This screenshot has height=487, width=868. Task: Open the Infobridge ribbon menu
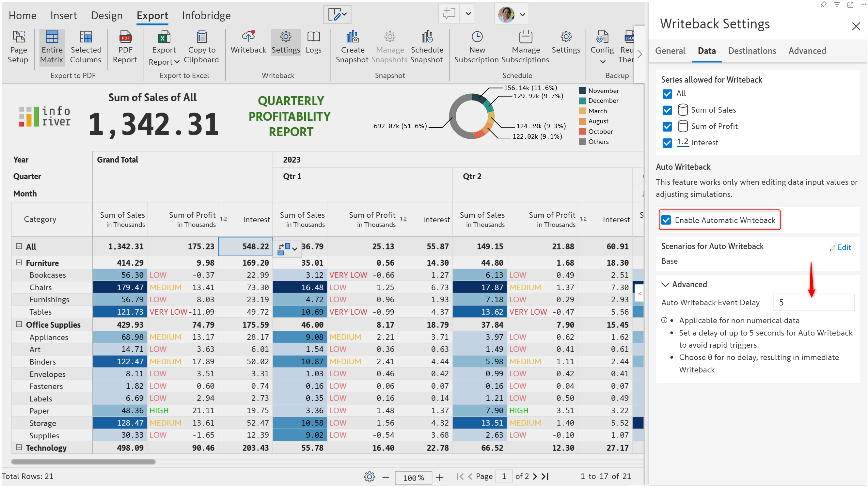pos(206,15)
